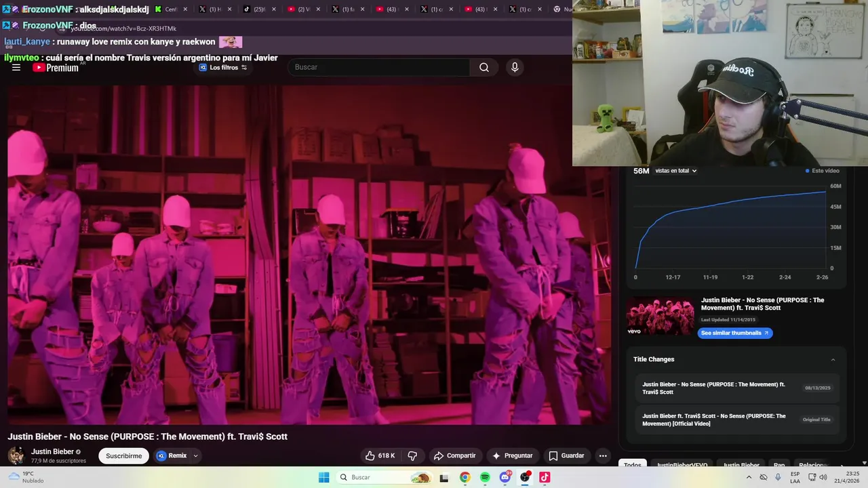Open Discord from the taskbar
868x488 pixels.
pos(505,477)
